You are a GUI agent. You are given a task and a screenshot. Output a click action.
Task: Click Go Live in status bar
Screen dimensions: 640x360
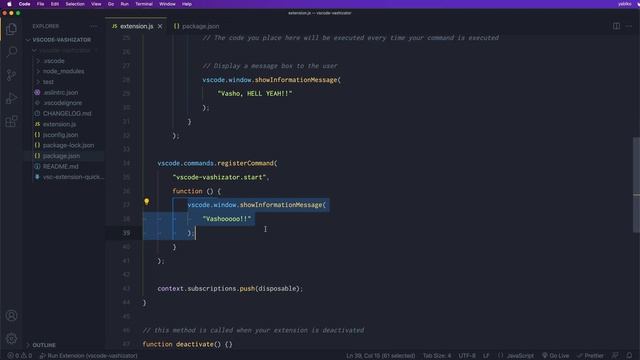point(556,356)
